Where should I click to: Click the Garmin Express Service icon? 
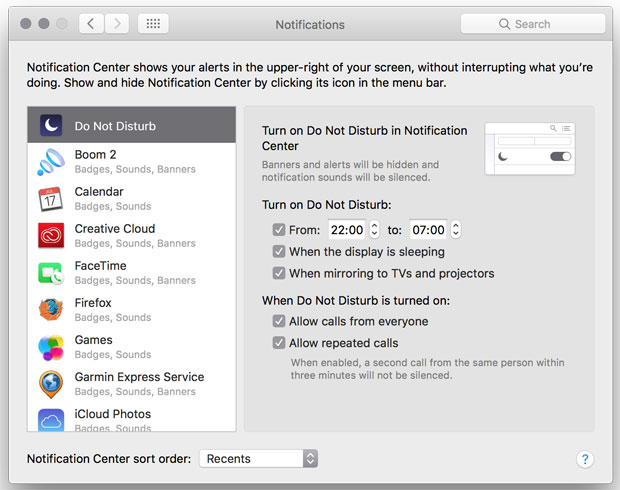pyautogui.click(x=51, y=384)
